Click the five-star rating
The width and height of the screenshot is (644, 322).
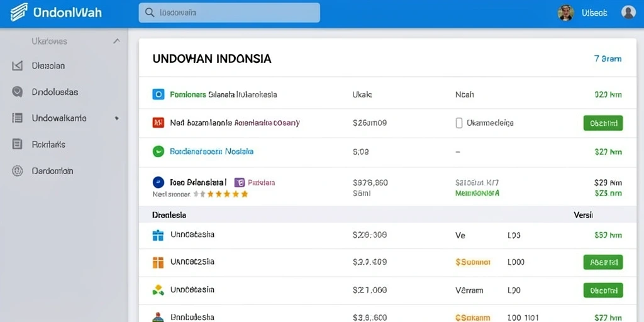[x=221, y=194]
